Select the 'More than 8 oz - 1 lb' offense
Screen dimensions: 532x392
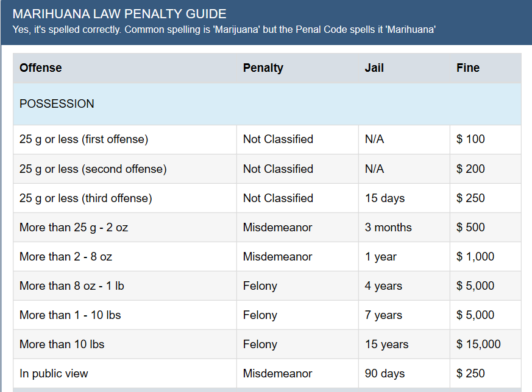[x=72, y=286]
